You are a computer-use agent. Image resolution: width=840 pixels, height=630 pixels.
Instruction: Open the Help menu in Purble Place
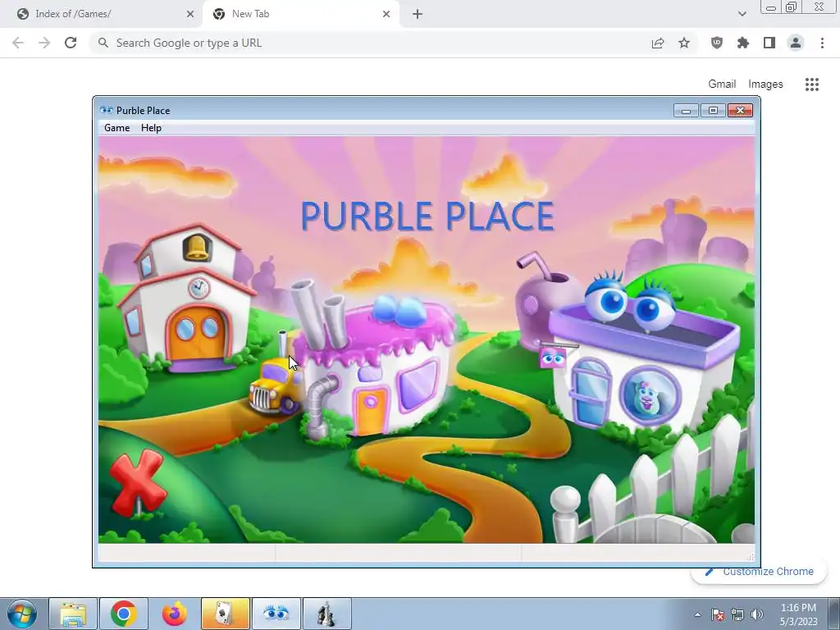pyautogui.click(x=151, y=127)
